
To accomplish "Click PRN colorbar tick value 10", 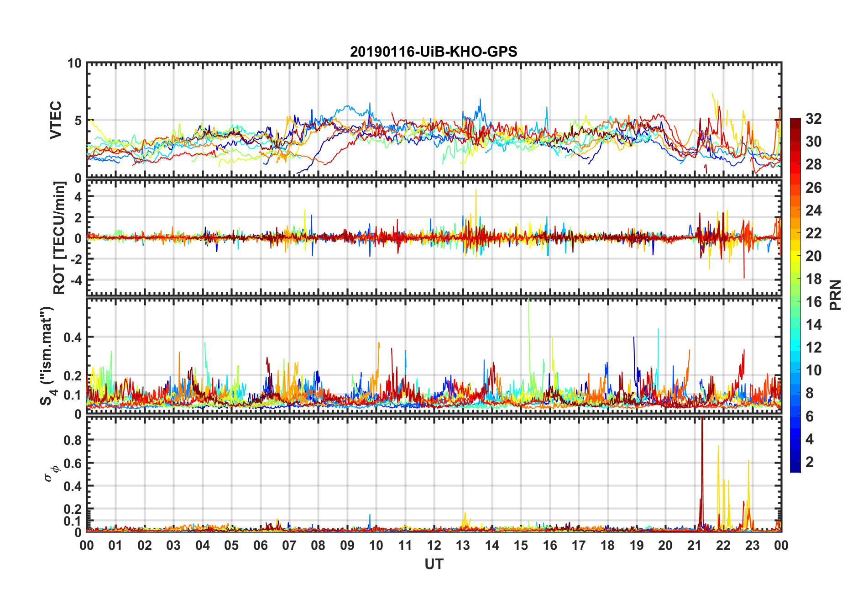I will tap(814, 370).
